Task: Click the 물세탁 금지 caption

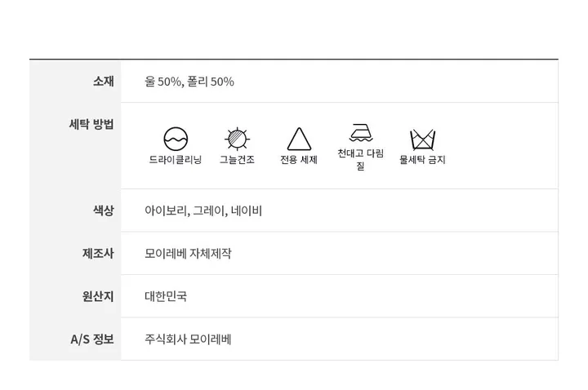Action: [422, 160]
